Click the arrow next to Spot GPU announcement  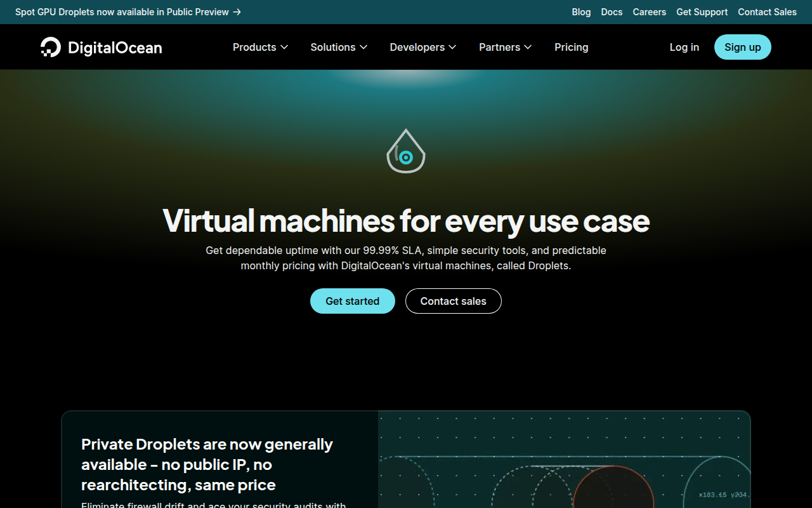[x=237, y=12]
